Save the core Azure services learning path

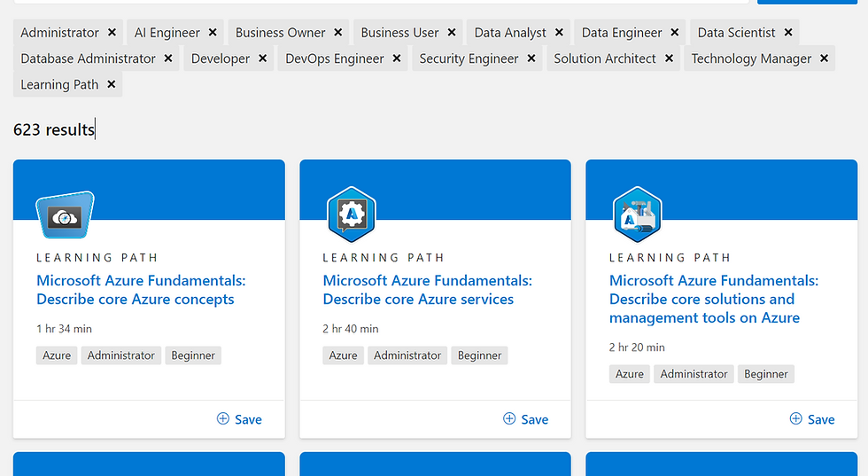coord(525,419)
